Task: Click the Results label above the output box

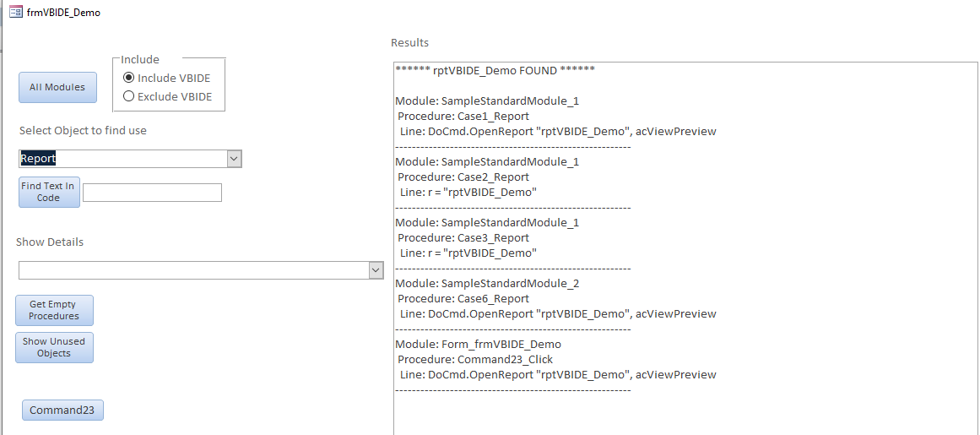Action: (409, 43)
